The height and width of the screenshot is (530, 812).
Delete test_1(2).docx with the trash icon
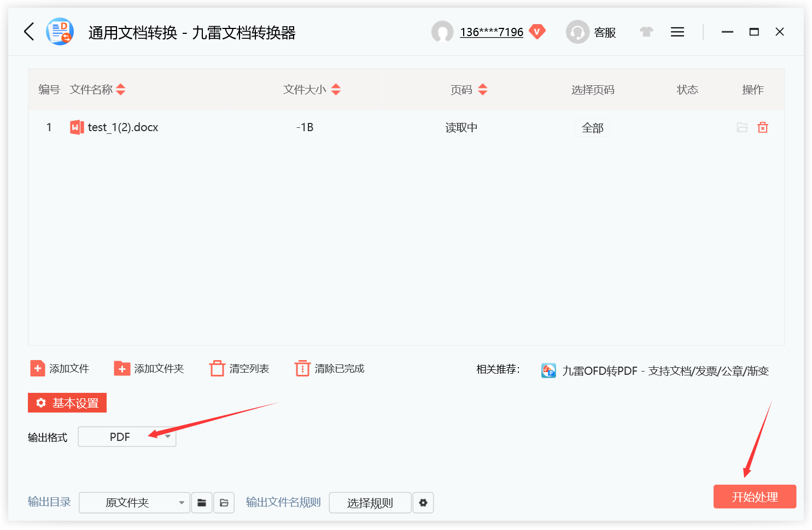click(x=763, y=127)
